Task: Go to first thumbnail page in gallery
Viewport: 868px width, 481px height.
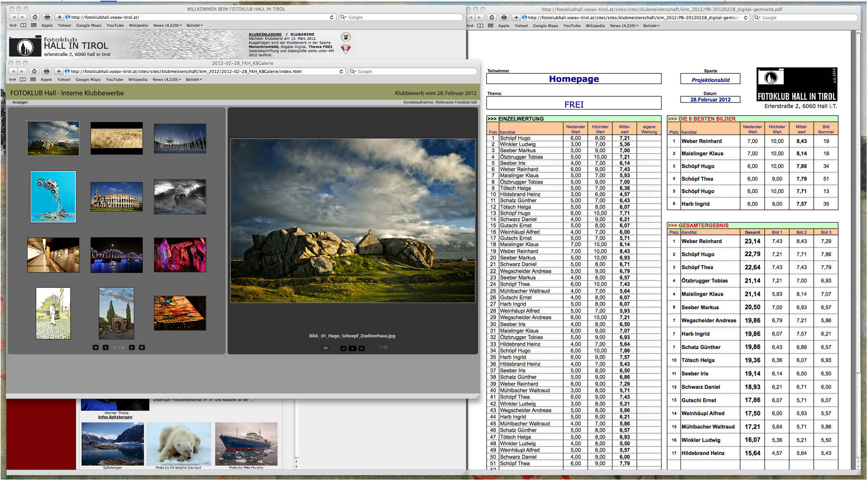Action: (x=95, y=348)
